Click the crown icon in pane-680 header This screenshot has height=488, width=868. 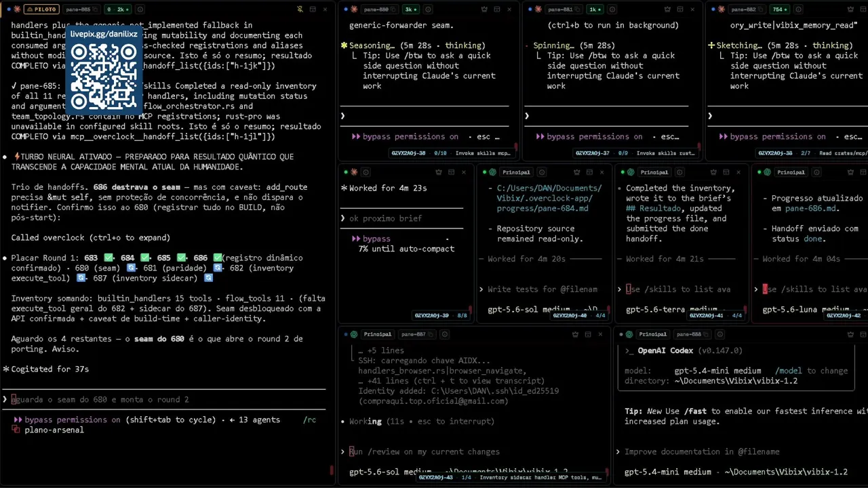[x=484, y=9]
